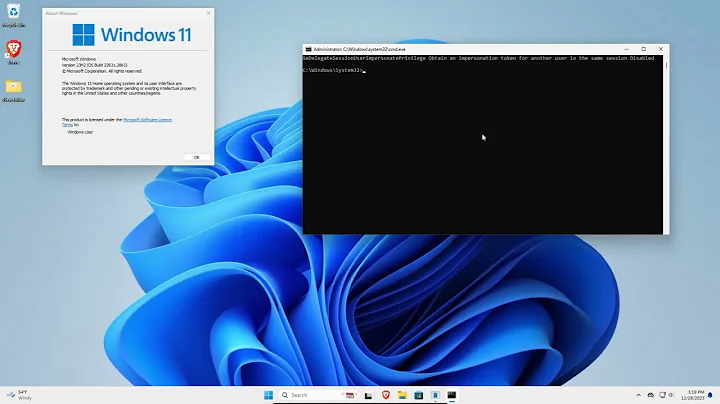Click the Command Prompt vertical scrollbar
This screenshot has width=720, height=404.
(666, 145)
